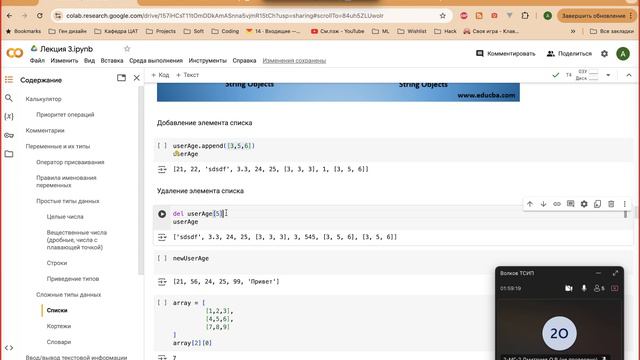The height and width of the screenshot is (360, 640).
Task: Go to Словари in contents
Action: pyautogui.click(x=59, y=342)
